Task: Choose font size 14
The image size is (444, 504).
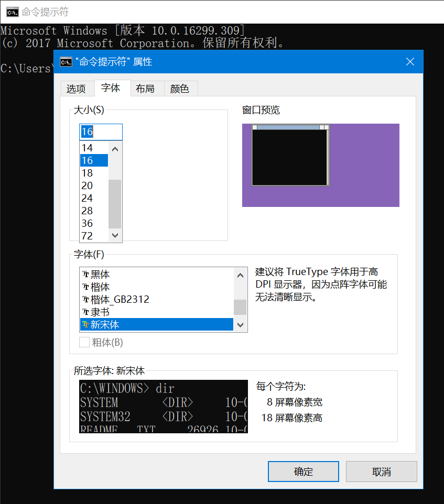Action: 94,148
